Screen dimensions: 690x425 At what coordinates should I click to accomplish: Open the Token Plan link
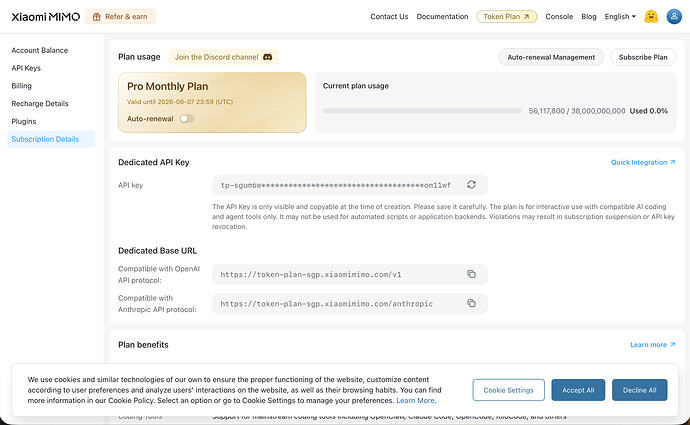pos(506,16)
